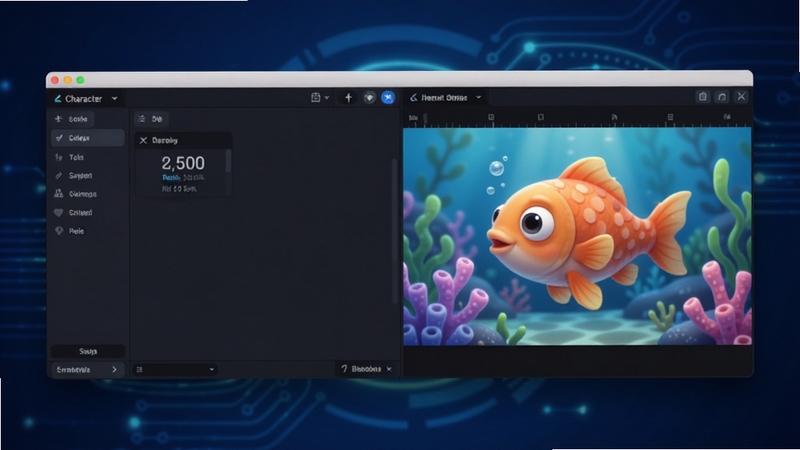This screenshot has height=450, width=800.
Task: Click the orange fish image in the preview
Action: pos(588,232)
